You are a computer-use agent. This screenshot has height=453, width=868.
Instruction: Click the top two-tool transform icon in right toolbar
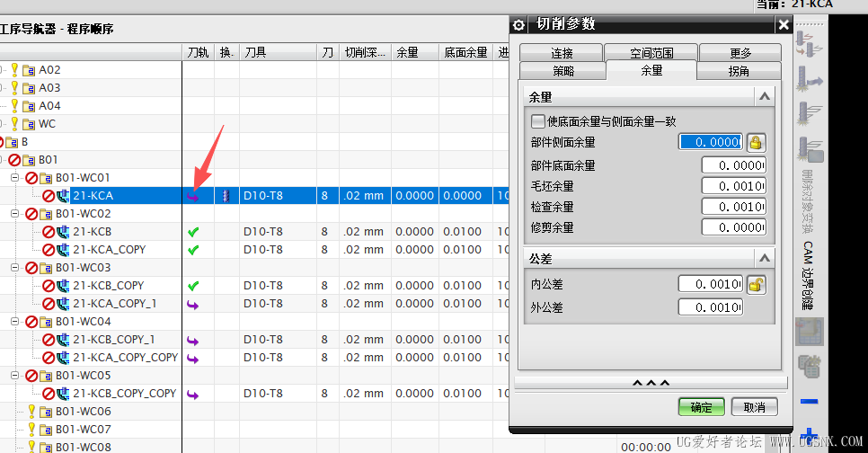coord(810,44)
